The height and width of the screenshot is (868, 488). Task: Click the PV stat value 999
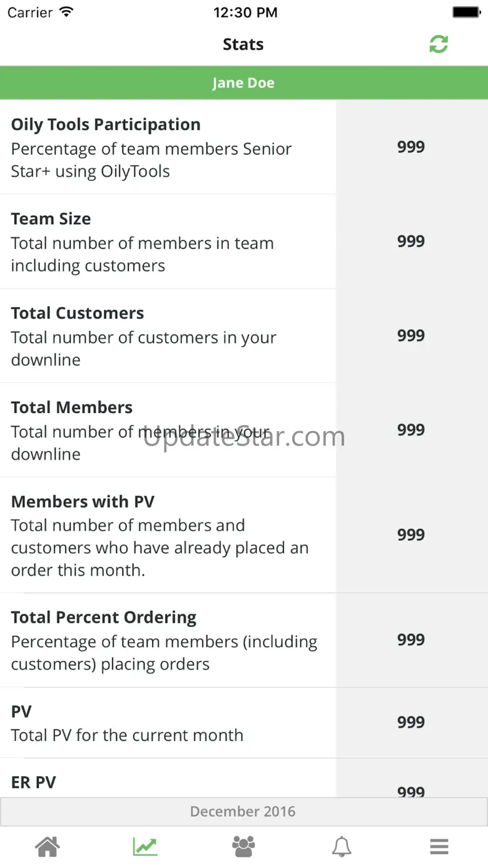[x=411, y=722]
